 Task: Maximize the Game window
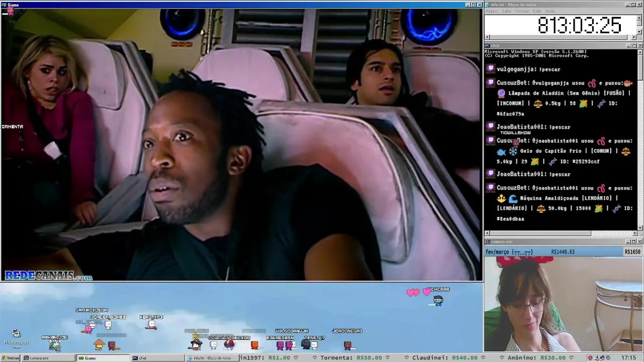[473, 5]
